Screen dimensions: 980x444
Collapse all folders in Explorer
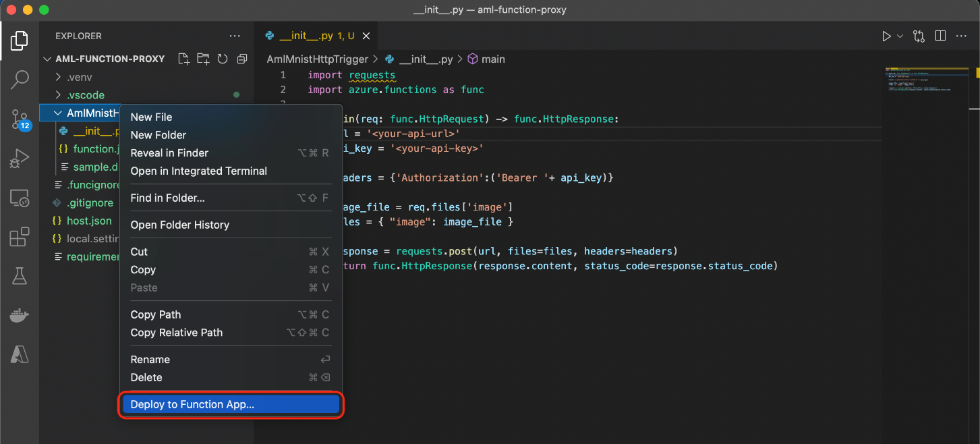[x=242, y=59]
